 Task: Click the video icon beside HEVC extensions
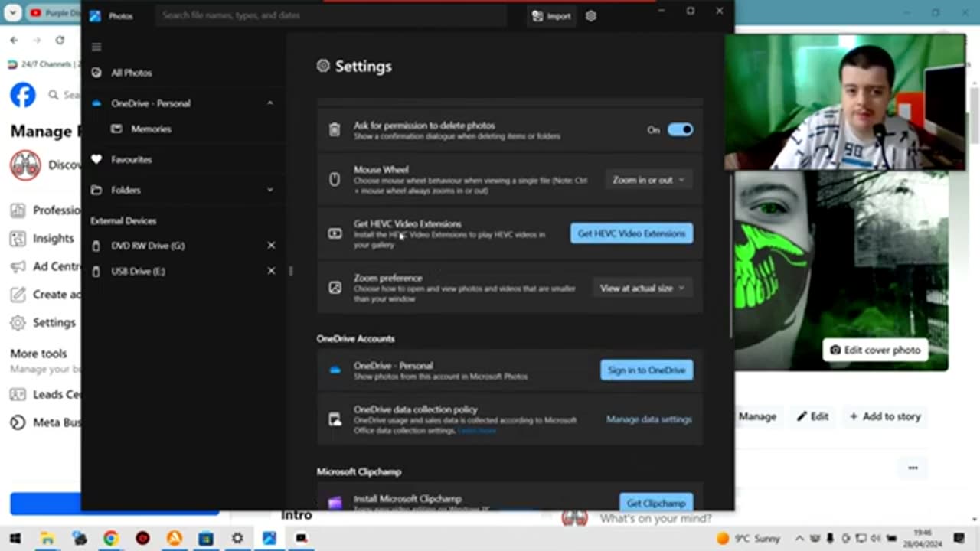335,233
